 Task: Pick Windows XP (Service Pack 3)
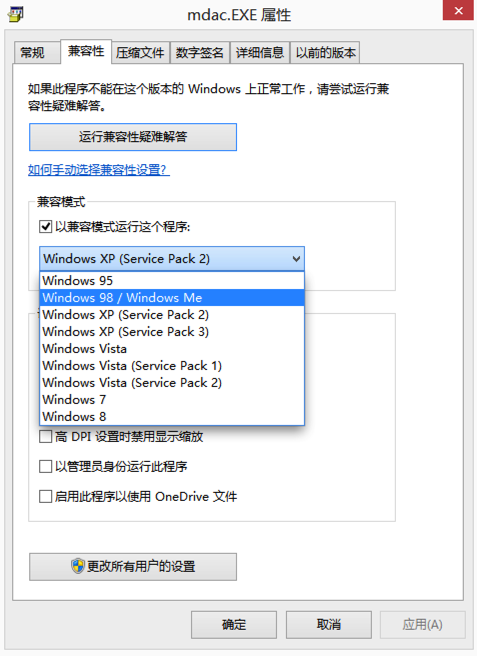172,332
